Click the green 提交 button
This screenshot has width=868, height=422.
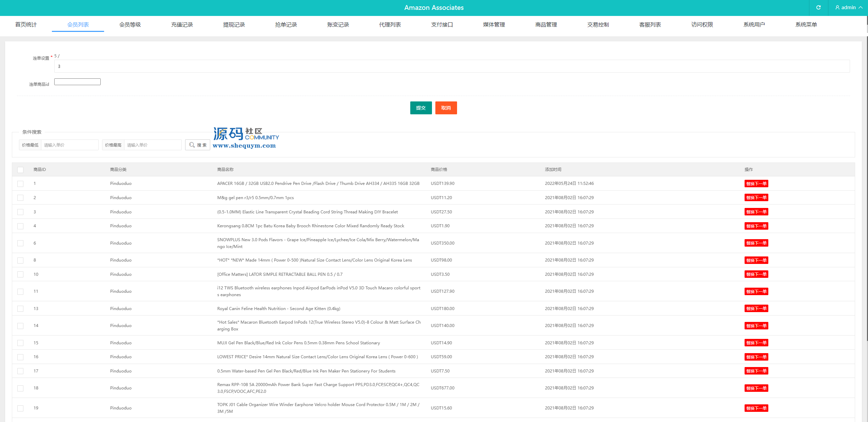421,108
